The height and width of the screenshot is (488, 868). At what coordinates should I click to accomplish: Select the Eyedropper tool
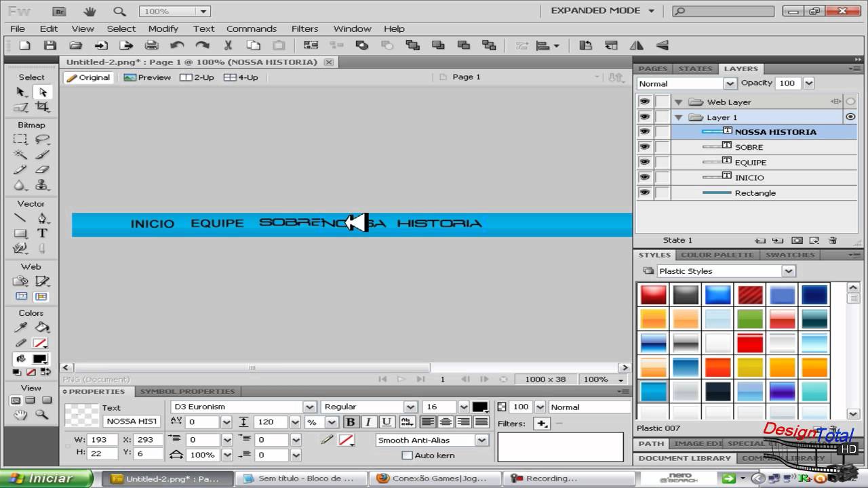click(x=21, y=327)
